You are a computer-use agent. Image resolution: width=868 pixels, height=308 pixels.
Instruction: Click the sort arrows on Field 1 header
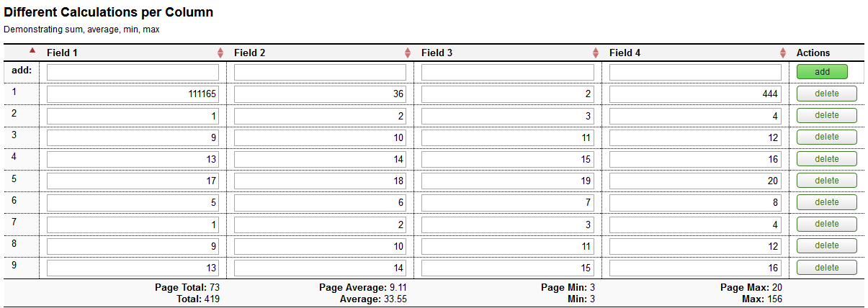coord(220,53)
